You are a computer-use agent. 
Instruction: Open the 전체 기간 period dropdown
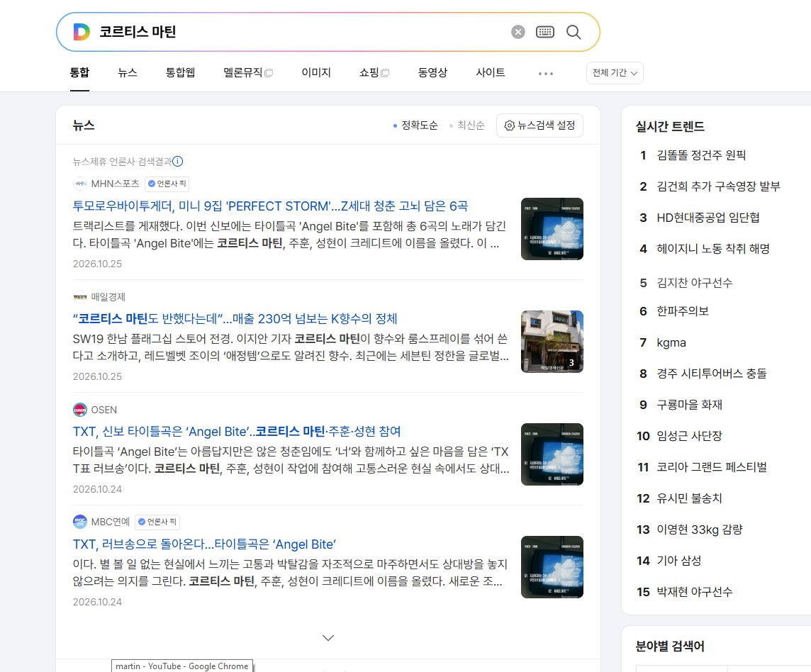(615, 73)
